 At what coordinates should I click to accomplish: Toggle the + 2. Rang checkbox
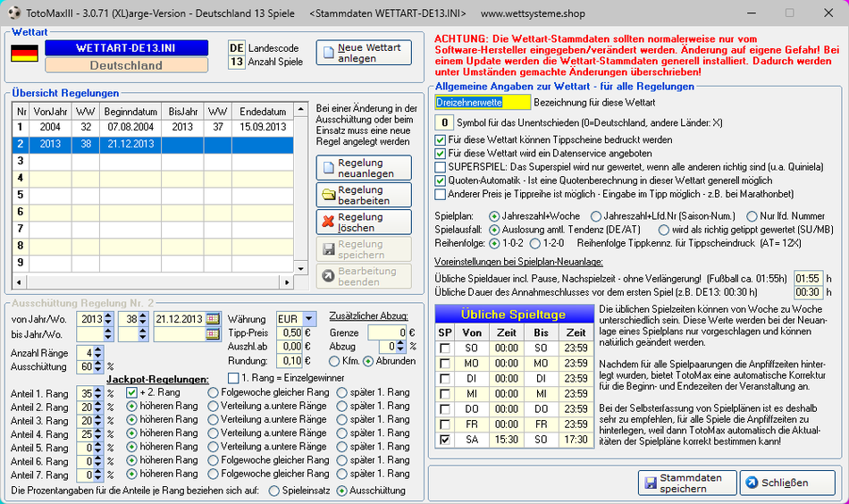(131, 392)
